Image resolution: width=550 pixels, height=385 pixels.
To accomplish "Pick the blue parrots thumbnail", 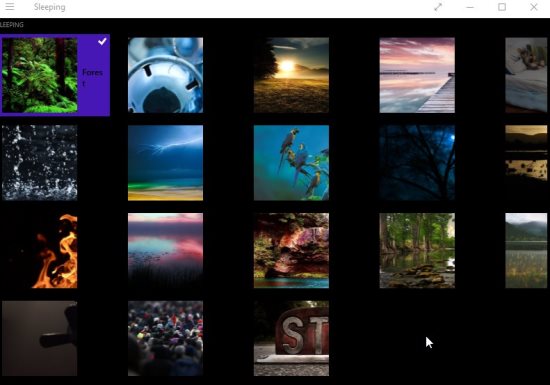I will pos(291,163).
